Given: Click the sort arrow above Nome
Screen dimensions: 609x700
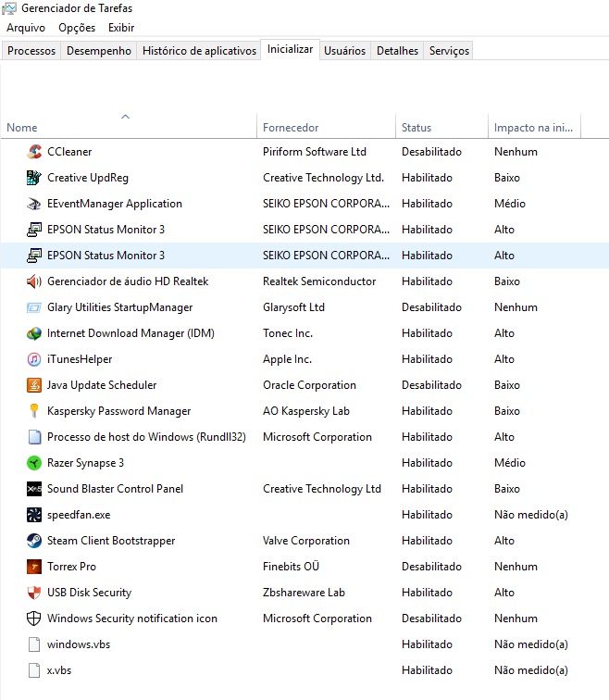Looking at the screenshot, I should pyautogui.click(x=125, y=117).
